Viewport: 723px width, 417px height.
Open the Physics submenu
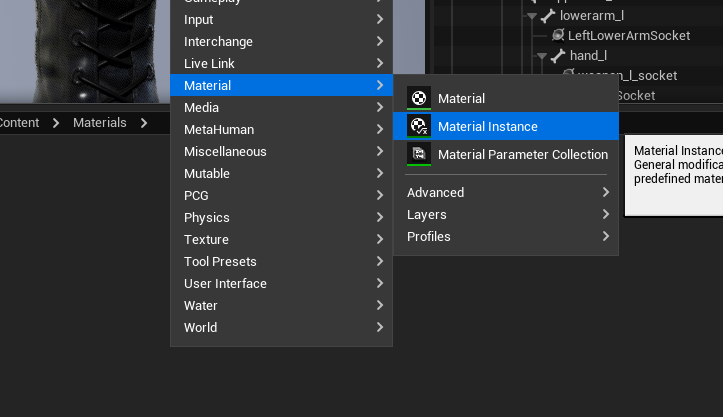point(281,217)
